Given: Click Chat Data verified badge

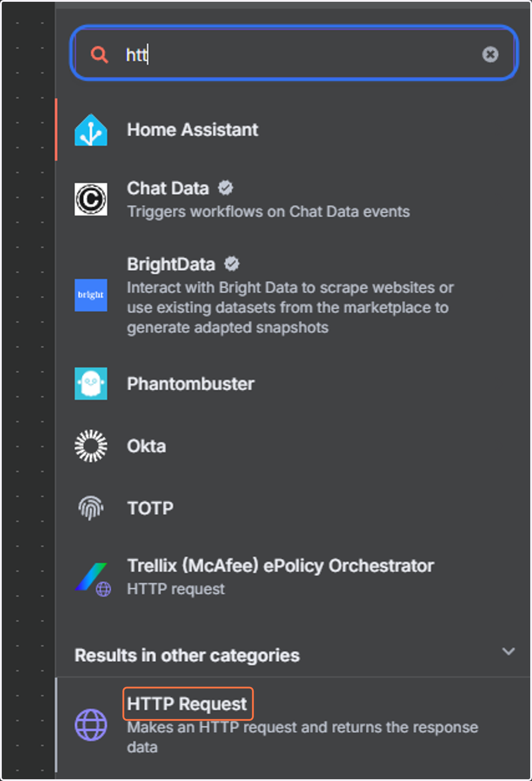Looking at the screenshot, I should [226, 188].
